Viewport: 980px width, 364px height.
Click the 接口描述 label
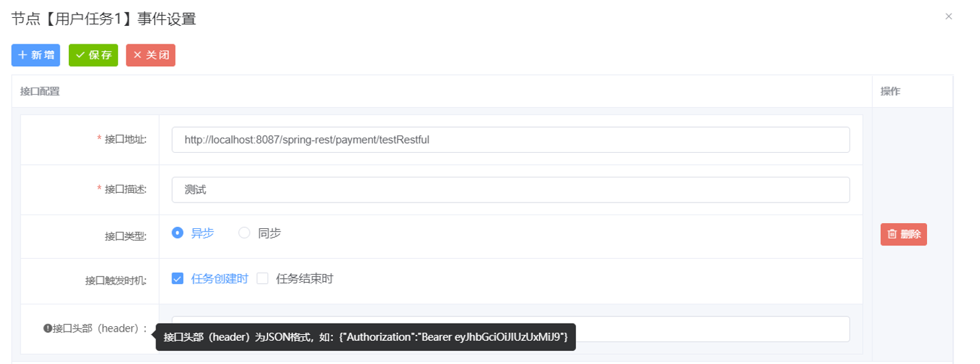point(126,189)
